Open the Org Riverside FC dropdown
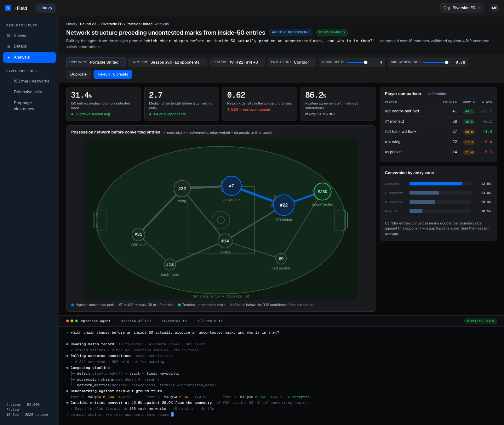Viewport: 504px width, 425px height. pos(461,8)
